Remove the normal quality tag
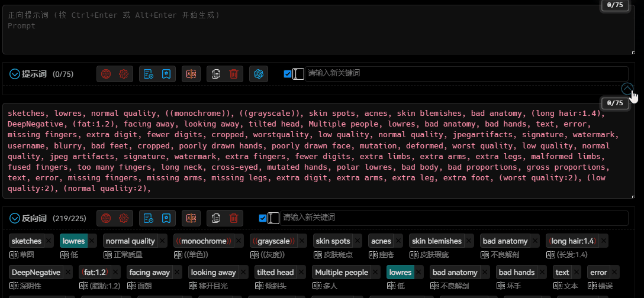This screenshot has height=298, width=644. (162, 241)
